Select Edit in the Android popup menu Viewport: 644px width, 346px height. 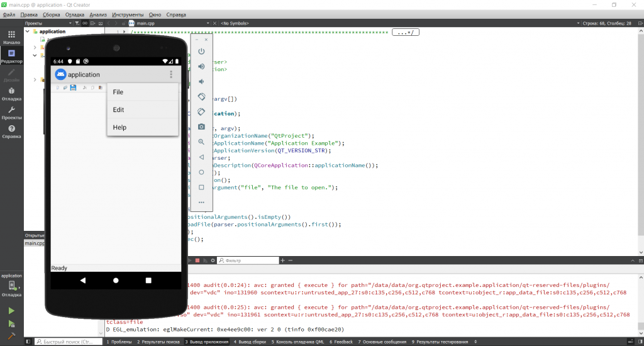[x=118, y=109]
